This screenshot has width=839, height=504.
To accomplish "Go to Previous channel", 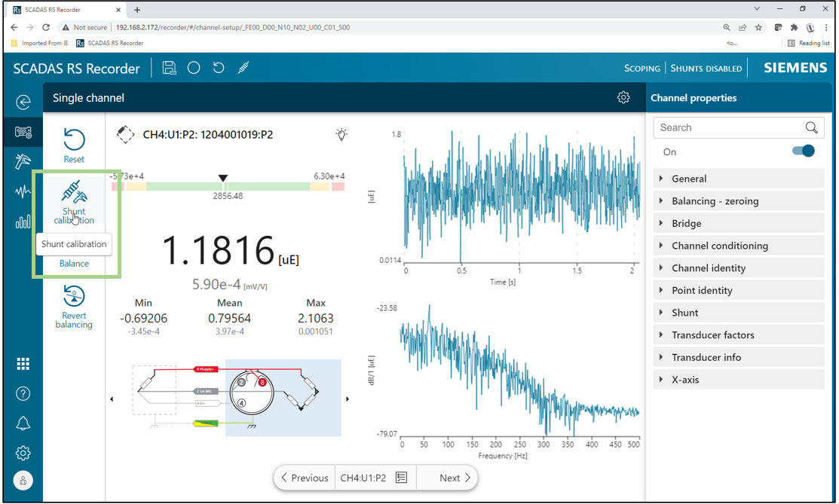I will 305,478.
